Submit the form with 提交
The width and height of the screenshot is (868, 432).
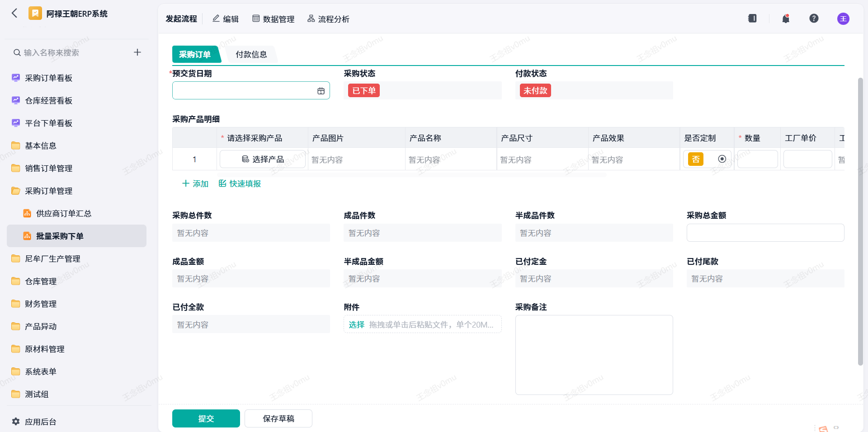pyautogui.click(x=206, y=418)
